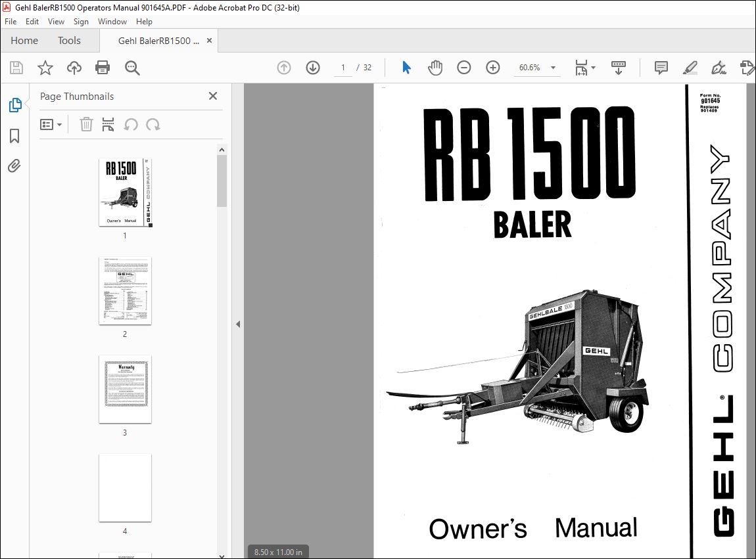Click the Share file icon
The height and width of the screenshot is (559, 756).
click(x=74, y=67)
